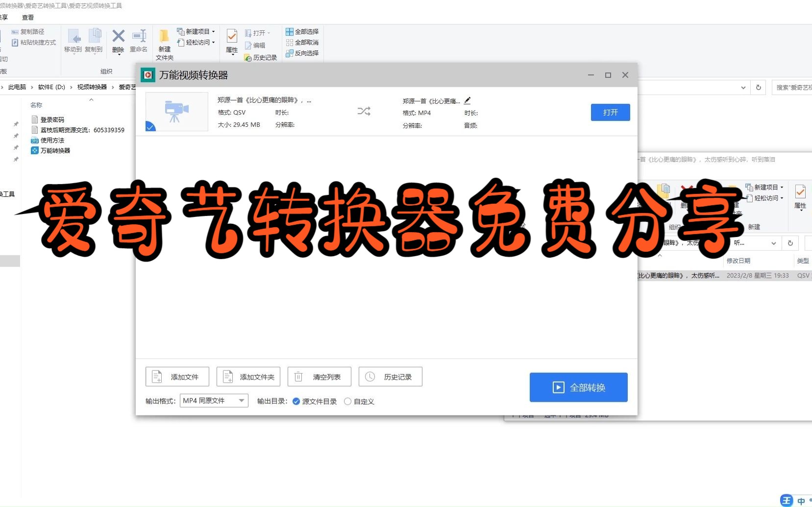Image resolution: width=812 pixels, height=507 pixels.
Task: Select the 源文件目录 radio button
Action: coord(296,401)
